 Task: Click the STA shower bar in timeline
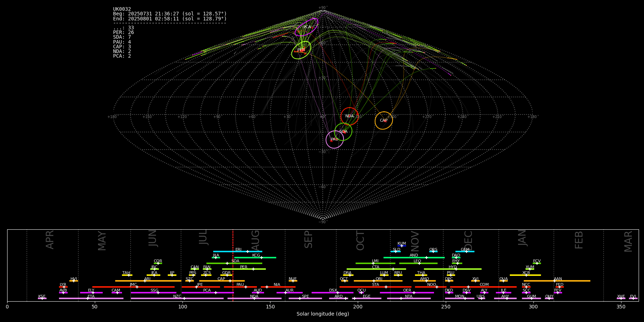coord(375,287)
